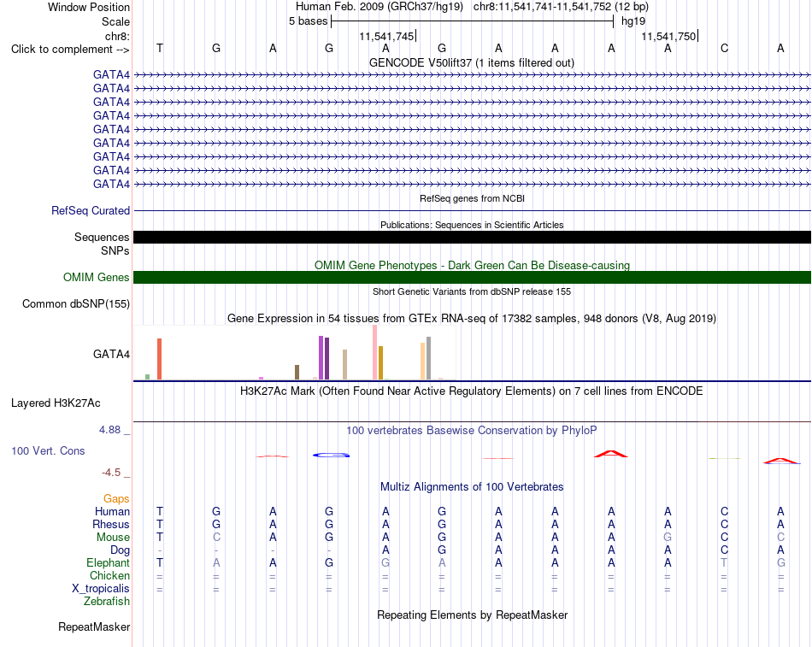Open the 100 vertebrates Basewise Conservation title
The height and width of the screenshot is (647, 812).
472,431
